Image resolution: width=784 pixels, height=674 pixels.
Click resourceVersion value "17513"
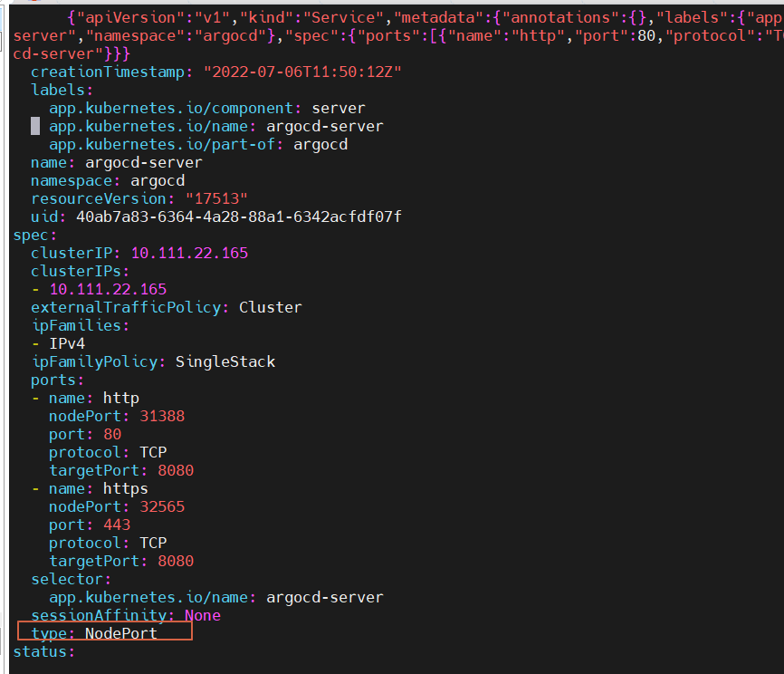216,199
